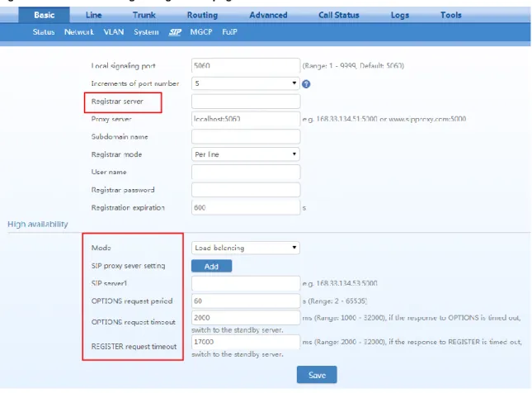532x393 pixels.
Task: Open the Registrar mode dropdown
Action: tap(246, 154)
